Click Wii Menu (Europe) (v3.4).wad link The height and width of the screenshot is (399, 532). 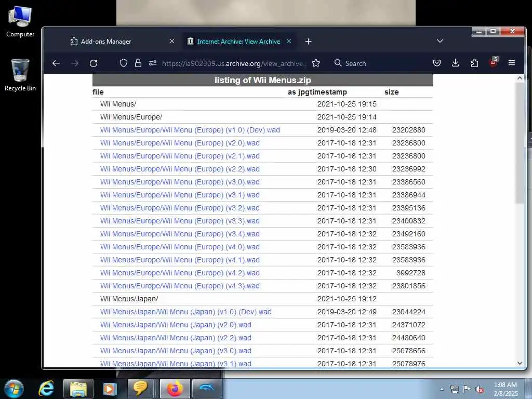pyautogui.click(x=180, y=234)
